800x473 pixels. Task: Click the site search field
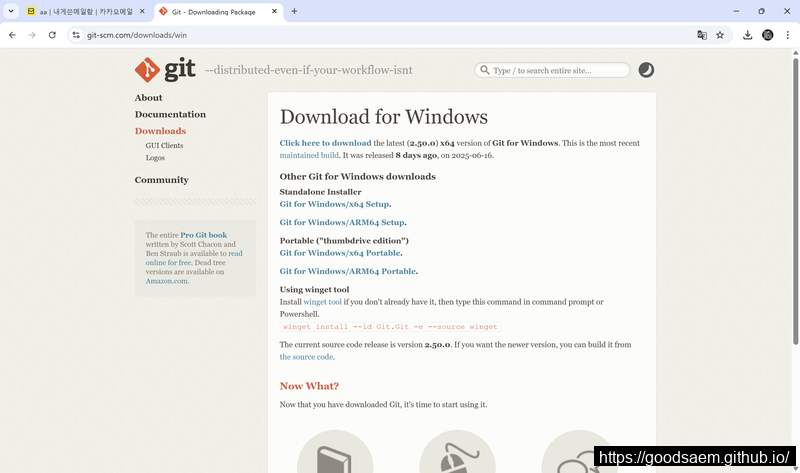552,70
